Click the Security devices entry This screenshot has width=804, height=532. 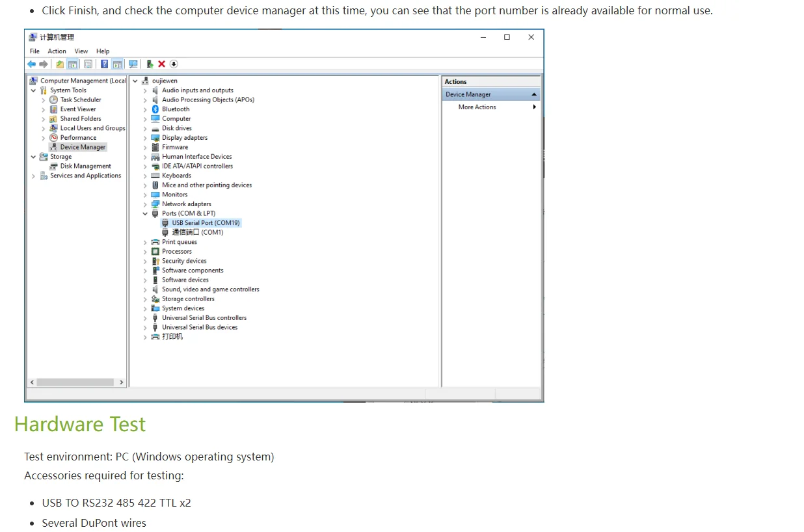click(x=184, y=261)
